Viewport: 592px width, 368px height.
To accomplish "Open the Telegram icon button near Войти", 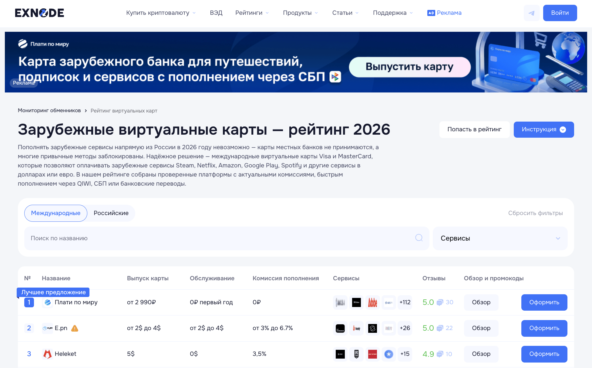I will (x=532, y=13).
